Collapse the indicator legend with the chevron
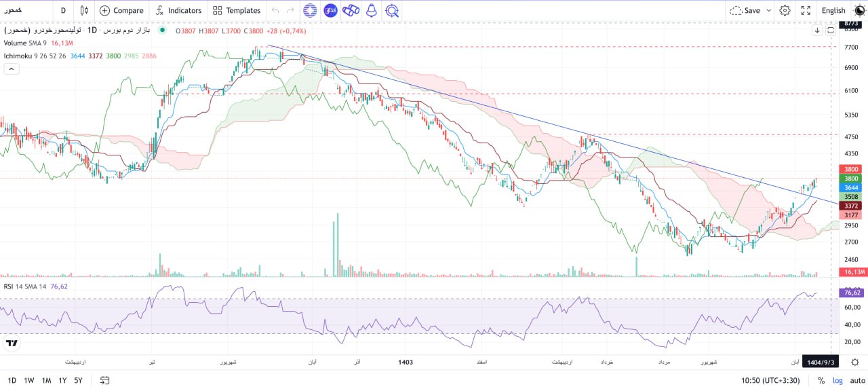 [x=11, y=69]
